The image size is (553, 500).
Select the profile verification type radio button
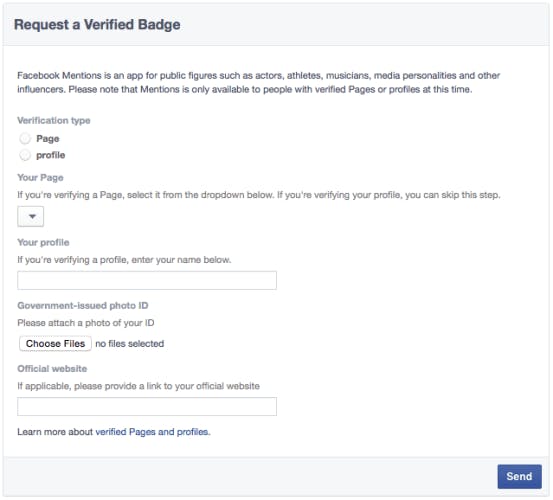pyautogui.click(x=25, y=155)
